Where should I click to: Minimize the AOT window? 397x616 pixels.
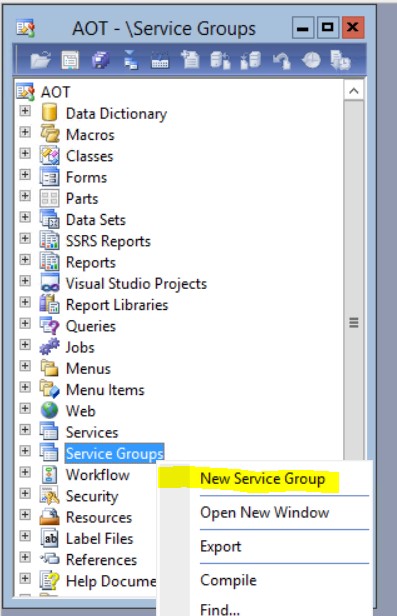point(303,27)
